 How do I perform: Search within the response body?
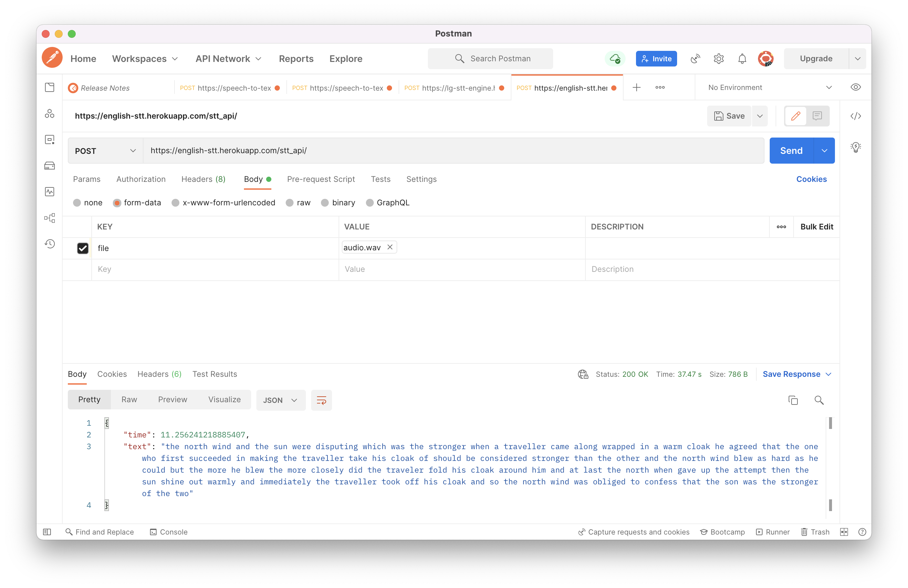[x=819, y=400]
